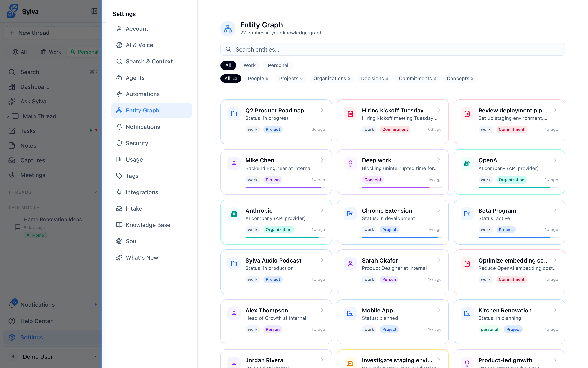588x368 pixels.
Task: Focus the Search entities field
Action: 393,49
